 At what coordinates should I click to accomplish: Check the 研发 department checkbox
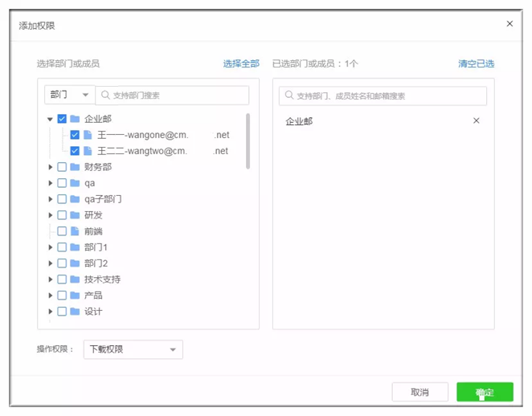(x=62, y=215)
